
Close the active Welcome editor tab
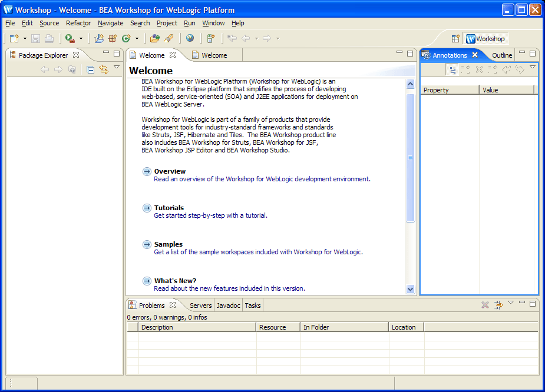tap(173, 55)
